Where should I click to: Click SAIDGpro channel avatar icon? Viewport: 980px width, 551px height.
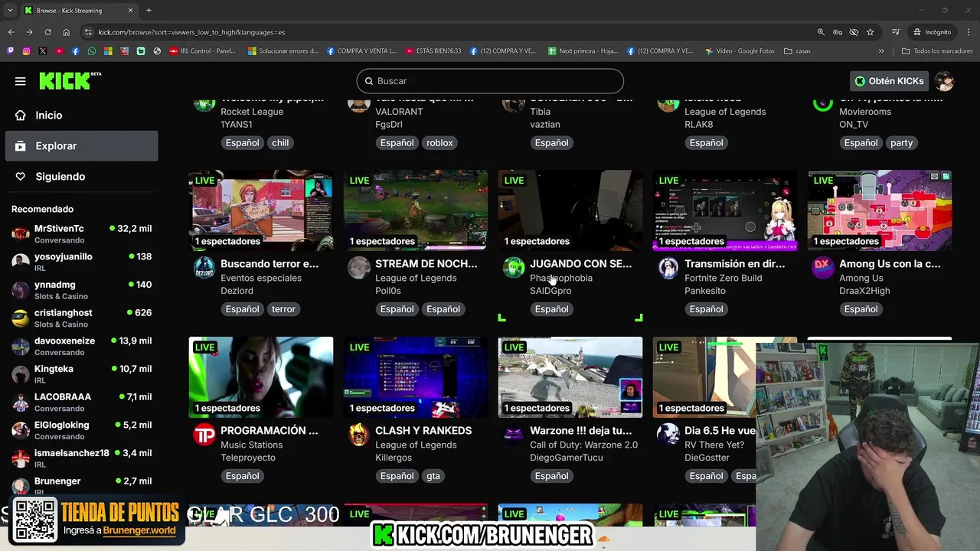(x=514, y=268)
